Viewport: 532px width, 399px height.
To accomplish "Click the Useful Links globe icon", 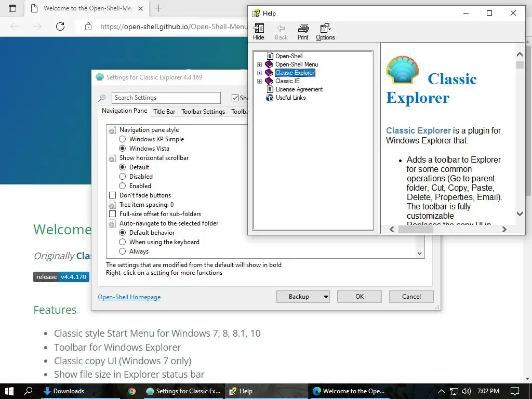I will click(x=270, y=98).
